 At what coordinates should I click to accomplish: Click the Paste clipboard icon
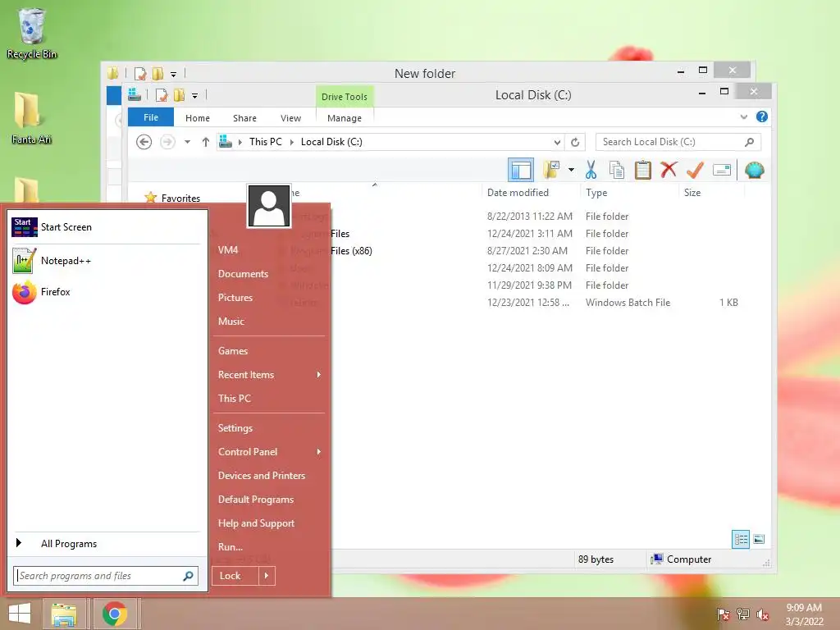click(642, 171)
